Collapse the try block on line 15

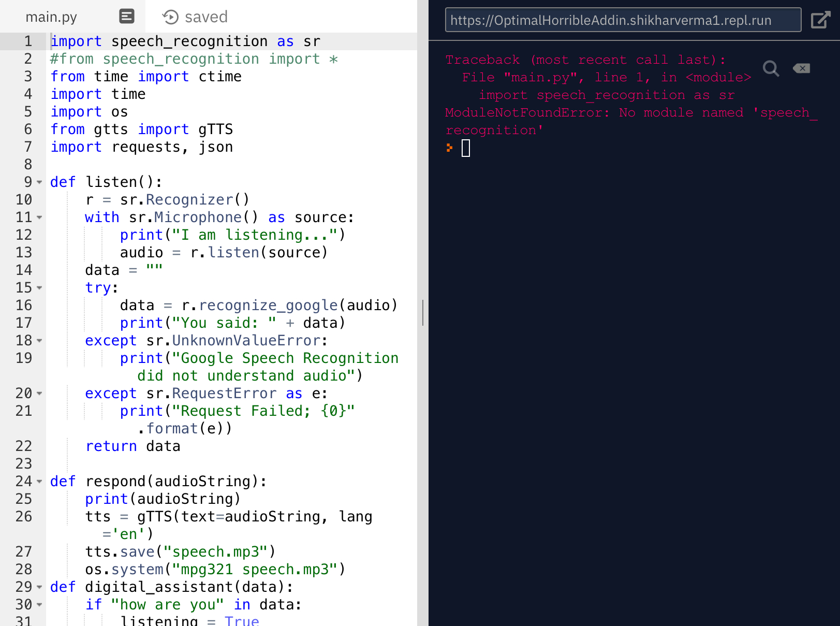tap(39, 288)
